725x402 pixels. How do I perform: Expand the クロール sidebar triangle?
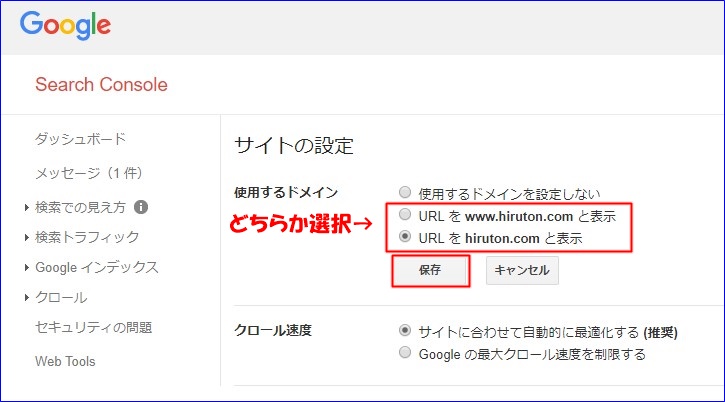pyautogui.click(x=27, y=297)
